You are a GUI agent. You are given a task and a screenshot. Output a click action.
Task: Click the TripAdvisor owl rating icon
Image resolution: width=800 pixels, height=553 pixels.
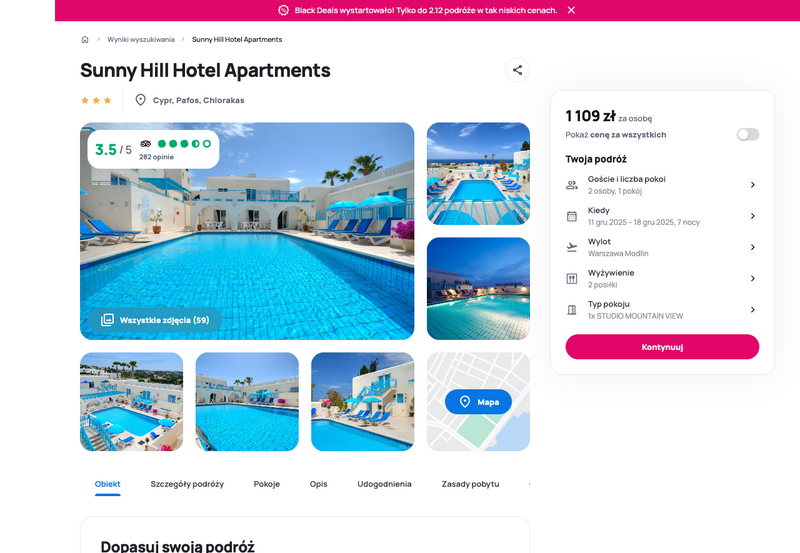coord(145,144)
